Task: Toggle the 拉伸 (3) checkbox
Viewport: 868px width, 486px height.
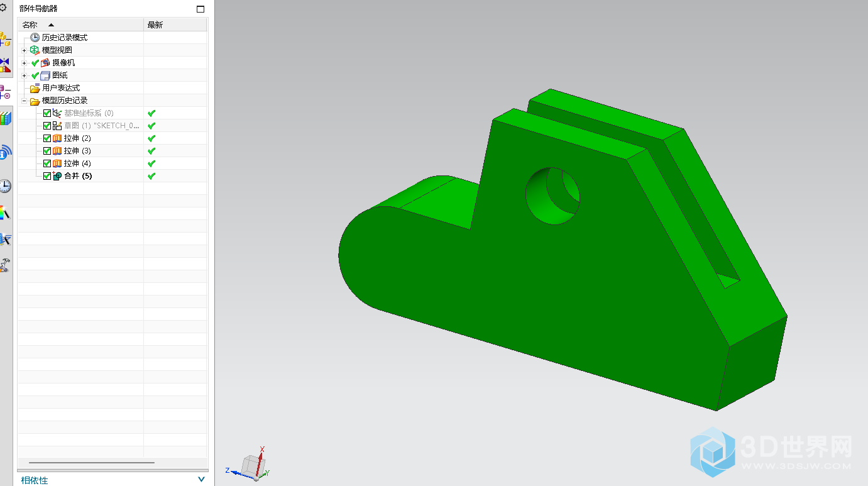Action: (x=47, y=151)
